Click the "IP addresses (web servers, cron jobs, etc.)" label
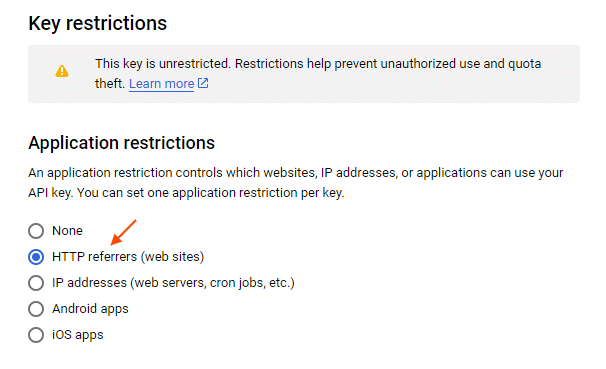Screen dimensions: 606x369 [x=173, y=283]
